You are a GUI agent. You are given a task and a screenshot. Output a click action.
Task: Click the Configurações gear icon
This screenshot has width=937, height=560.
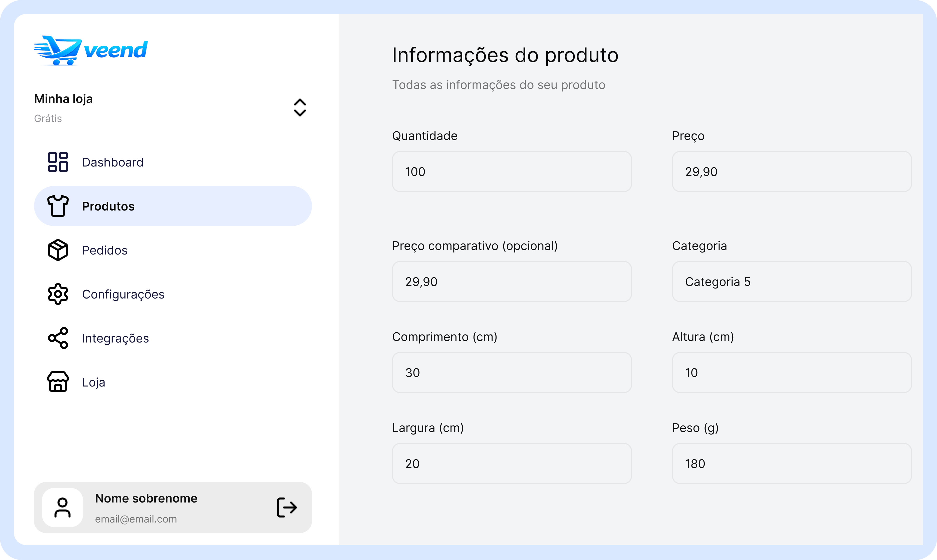[x=58, y=294]
